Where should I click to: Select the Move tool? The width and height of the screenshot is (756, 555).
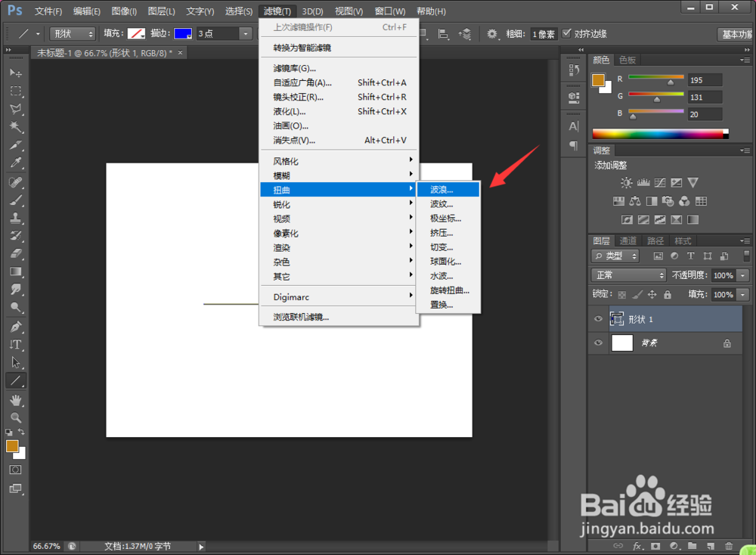[15, 73]
